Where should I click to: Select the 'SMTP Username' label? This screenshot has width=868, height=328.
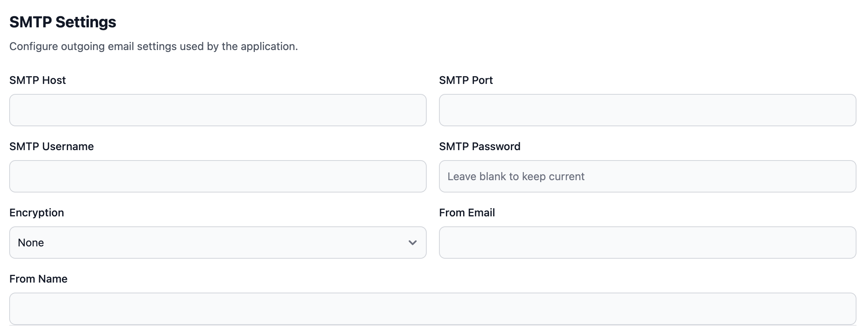[x=52, y=146]
